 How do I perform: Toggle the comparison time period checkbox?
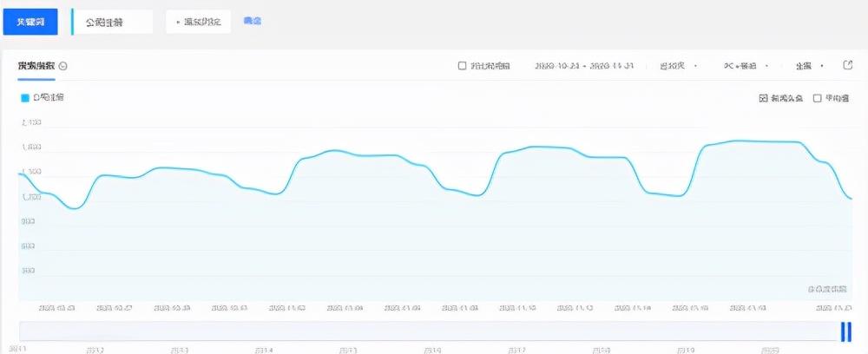click(x=463, y=66)
